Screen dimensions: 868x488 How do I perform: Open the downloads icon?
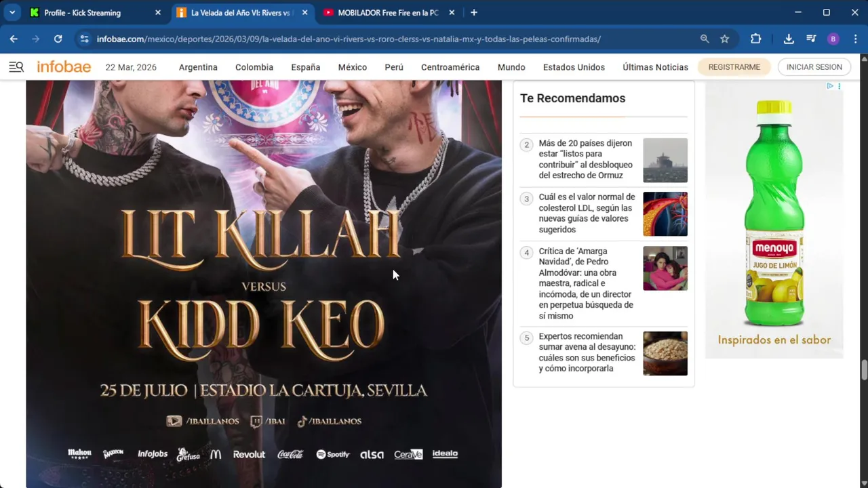pyautogui.click(x=789, y=39)
